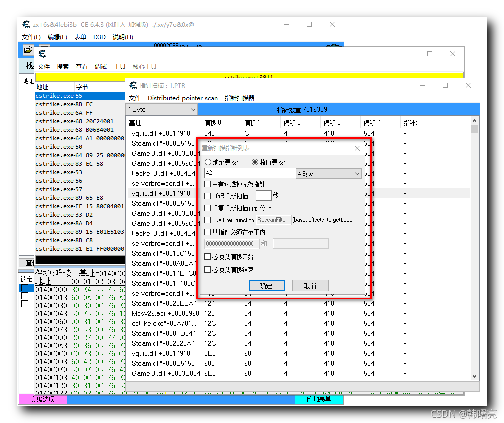The height and width of the screenshot is (423, 504).
Task: Click the Cheat Engine logo in memory viewer window
Action: (42, 54)
